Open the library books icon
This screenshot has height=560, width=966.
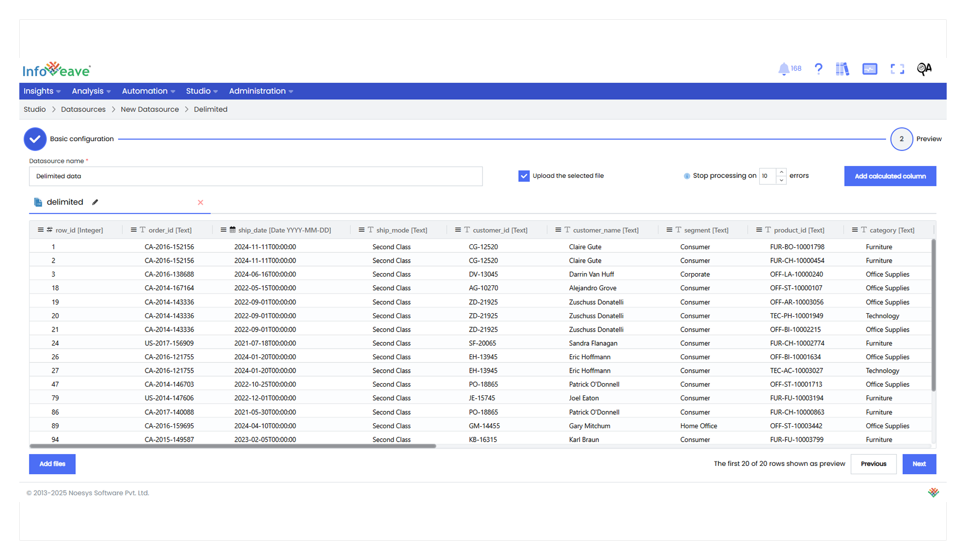tap(842, 69)
